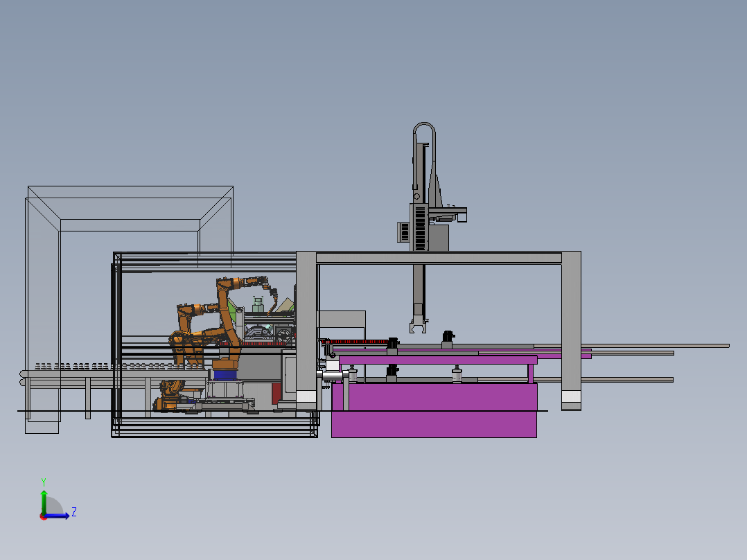Click the green Y axis arrow of the triad

pos(44,501)
